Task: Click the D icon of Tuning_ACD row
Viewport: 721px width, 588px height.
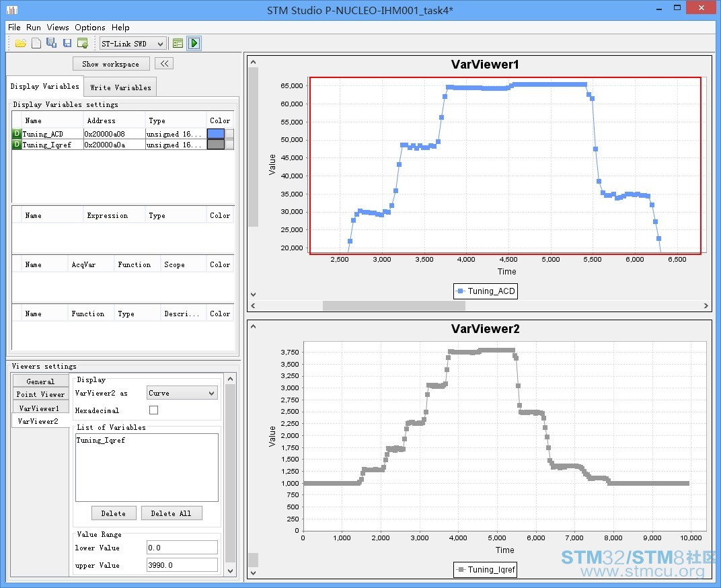Action: tap(17, 134)
